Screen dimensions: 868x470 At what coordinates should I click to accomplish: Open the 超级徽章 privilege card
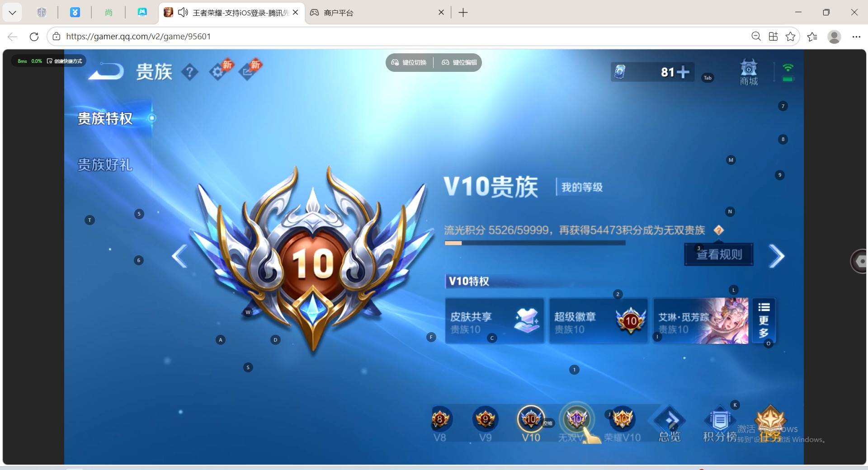point(599,321)
